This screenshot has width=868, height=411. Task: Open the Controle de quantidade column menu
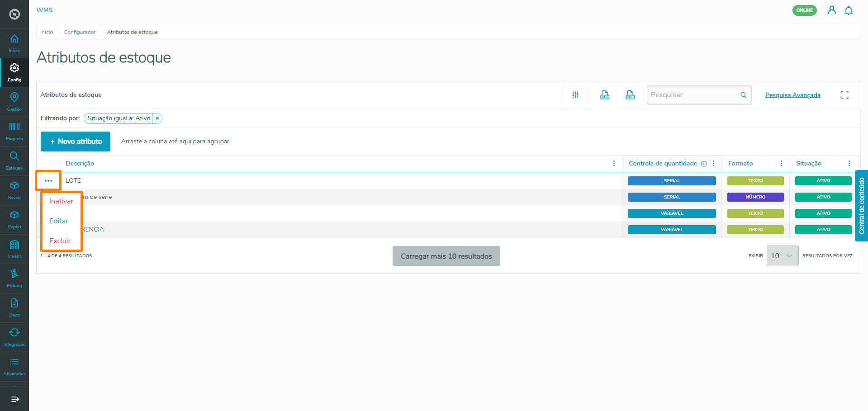(x=713, y=164)
